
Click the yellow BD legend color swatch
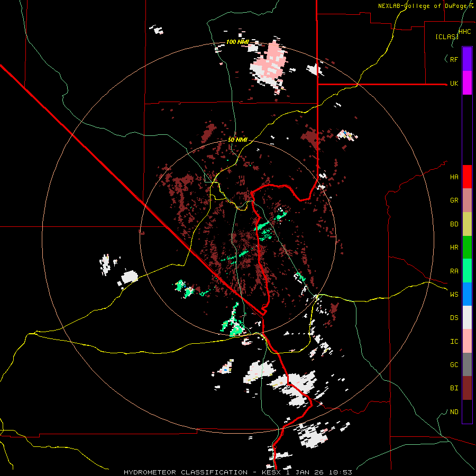(467, 224)
